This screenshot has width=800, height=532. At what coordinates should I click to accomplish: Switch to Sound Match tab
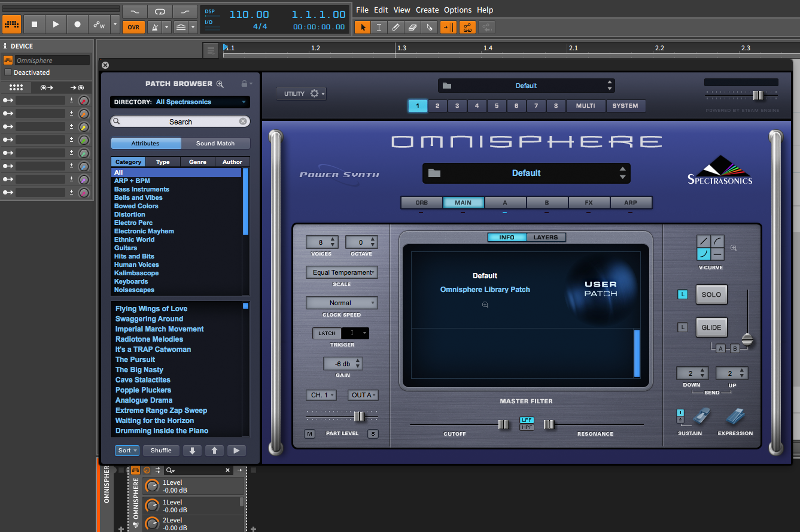[215, 144]
